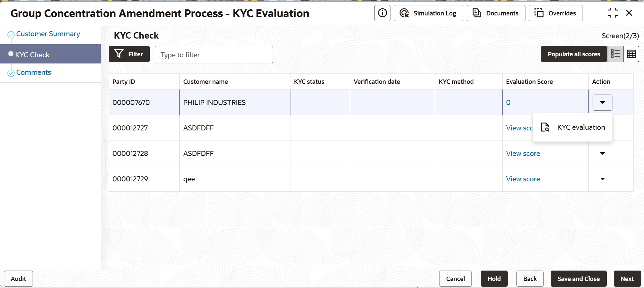Click customer name qee
The height and width of the screenshot is (288, 644).
[x=189, y=179]
